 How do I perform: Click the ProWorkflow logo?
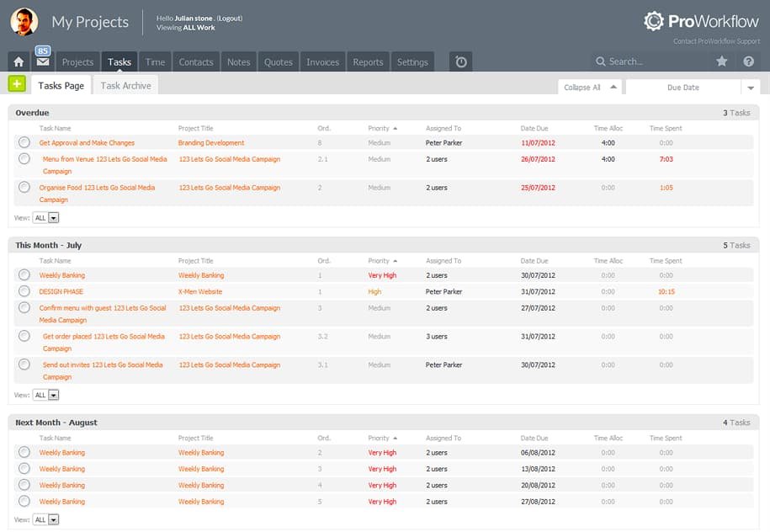(701, 21)
